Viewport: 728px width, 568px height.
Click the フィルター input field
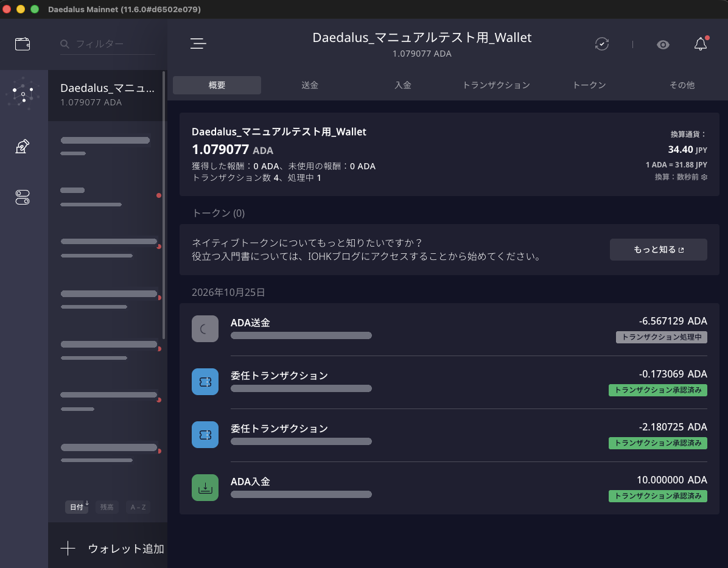[108, 44]
